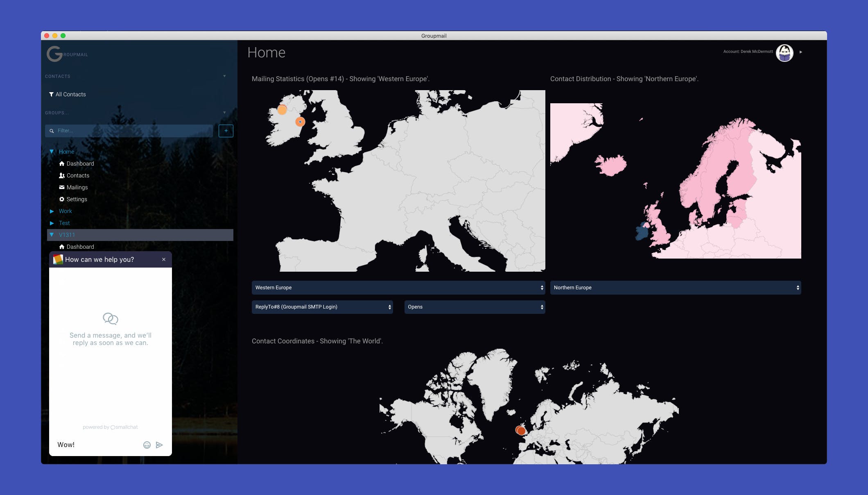Click the Groupmail G logo
Screen dimensions: 868x495
55,54
